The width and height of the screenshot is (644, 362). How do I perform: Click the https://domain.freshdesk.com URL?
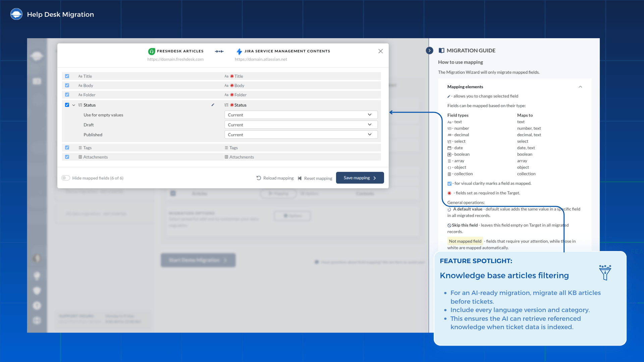tap(175, 59)
